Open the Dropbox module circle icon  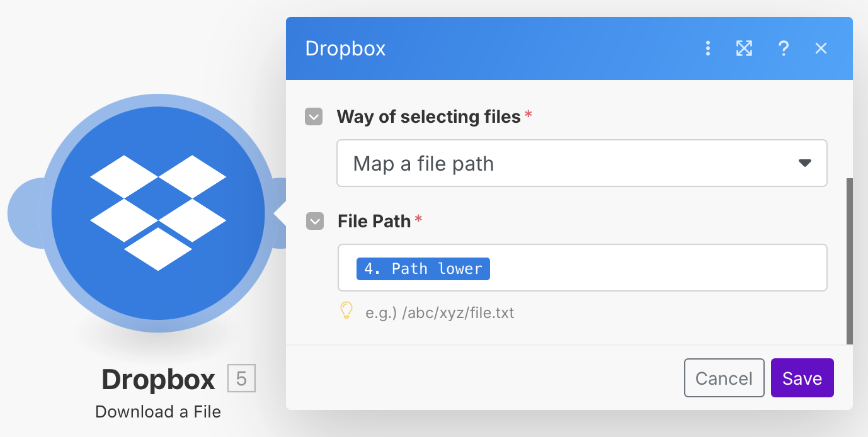157,213
